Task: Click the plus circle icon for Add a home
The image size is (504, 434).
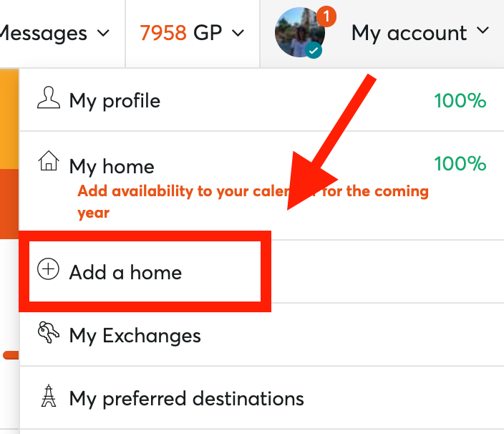Action: coord(48,269)
